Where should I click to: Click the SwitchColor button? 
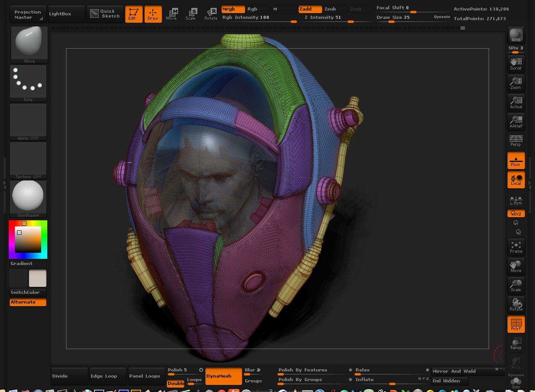point(28,293)
